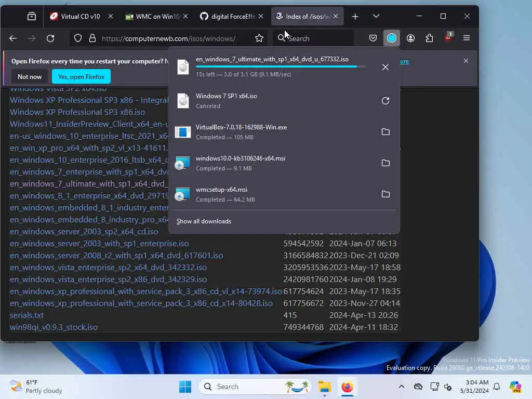Launch File Explorer from the taskbar
Screen dimensions: 532x399
pyautogui.click(x=324, y=387)
